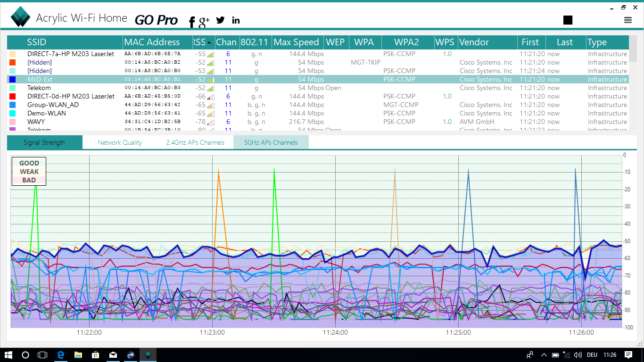Click the GO Pro upgrade link

[156, 20]
